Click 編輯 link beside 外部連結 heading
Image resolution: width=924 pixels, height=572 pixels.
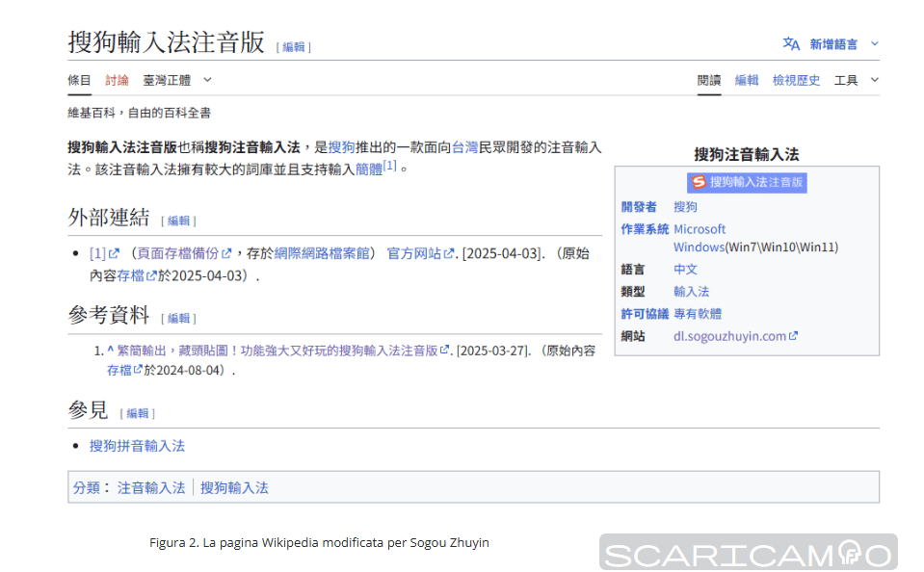coord(178,221)
